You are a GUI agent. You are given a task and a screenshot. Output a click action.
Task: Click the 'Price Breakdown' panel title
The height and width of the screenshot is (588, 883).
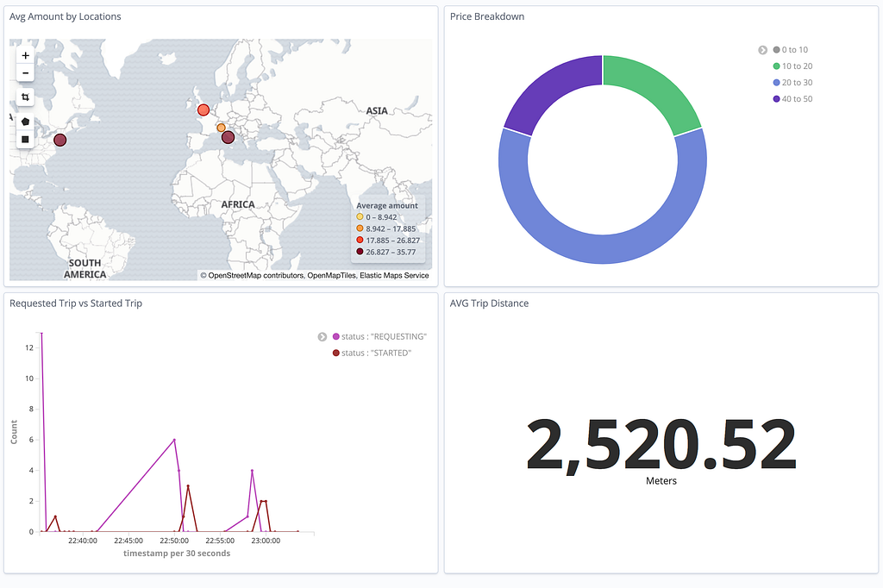coord(487,16)
